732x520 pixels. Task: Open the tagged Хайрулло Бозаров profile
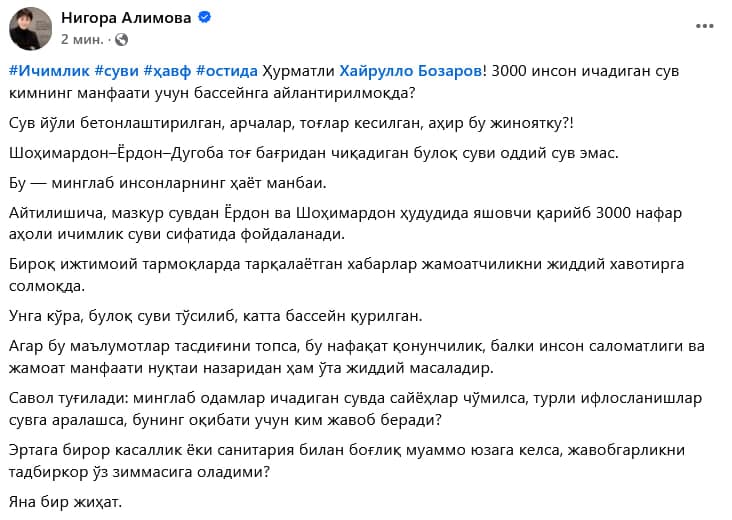pos(410,71)
